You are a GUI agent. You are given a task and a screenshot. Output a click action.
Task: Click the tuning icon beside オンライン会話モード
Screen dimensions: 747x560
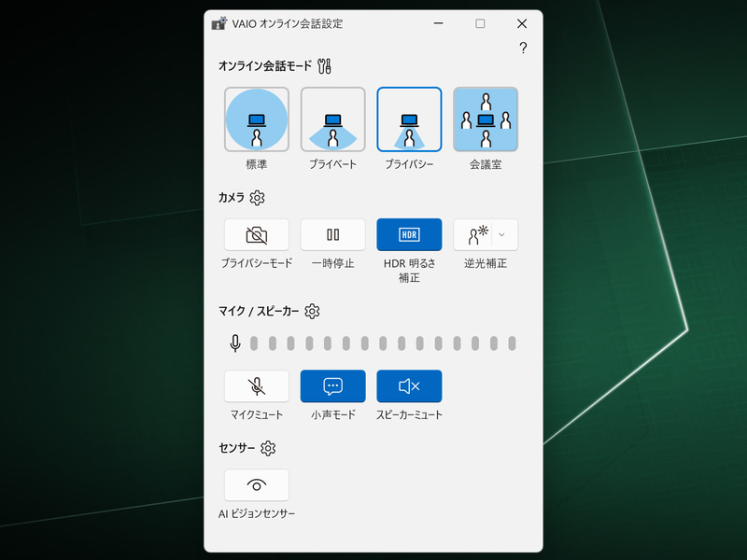click(326, 66)
